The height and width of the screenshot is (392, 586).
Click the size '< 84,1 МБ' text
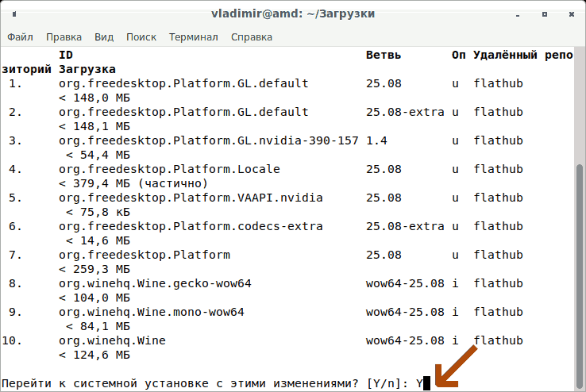(98, 326)
